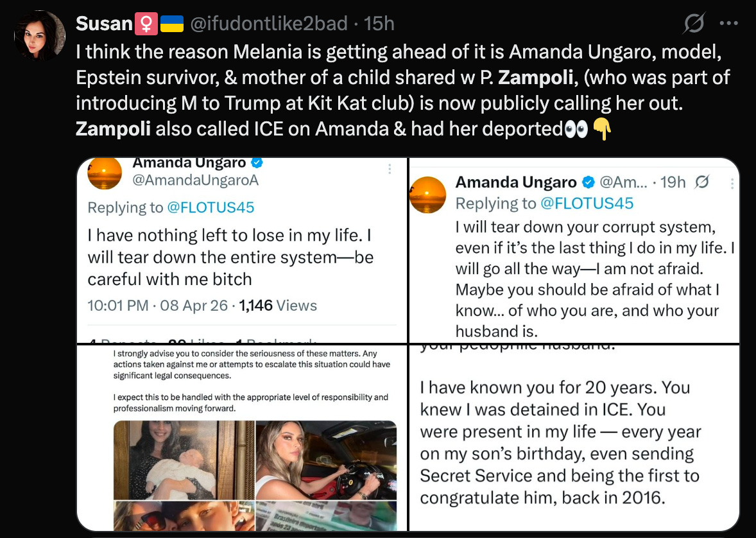The width and height of the screenshot is (756, 538).
Task: Click @FLOTUS45 mention in top-right screenshot
Action: (x=587, y=204)
